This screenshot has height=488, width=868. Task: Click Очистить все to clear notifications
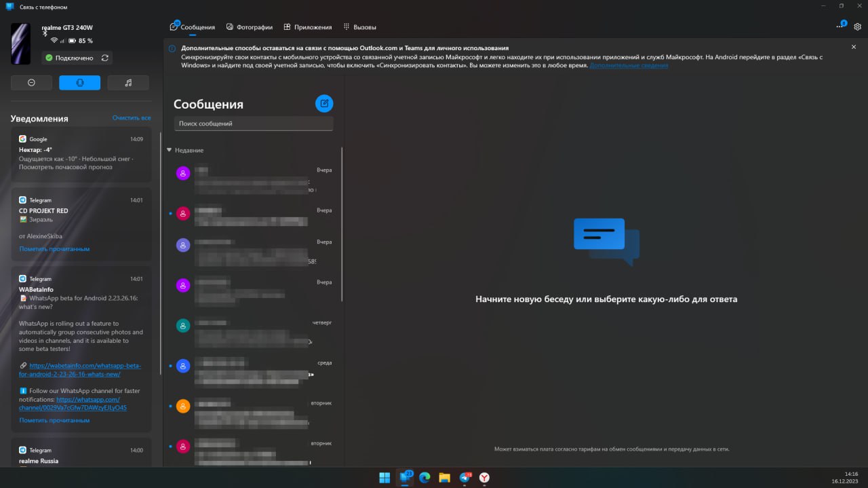point(132,118)
